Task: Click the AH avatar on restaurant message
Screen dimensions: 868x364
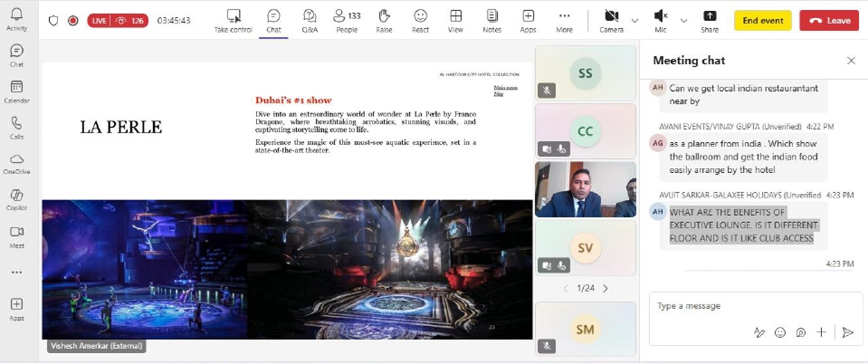Action: 658,88
